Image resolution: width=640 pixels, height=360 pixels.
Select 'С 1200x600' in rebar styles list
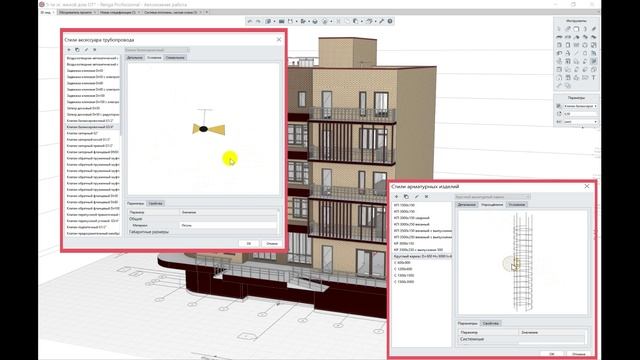(x=422, y=269)
